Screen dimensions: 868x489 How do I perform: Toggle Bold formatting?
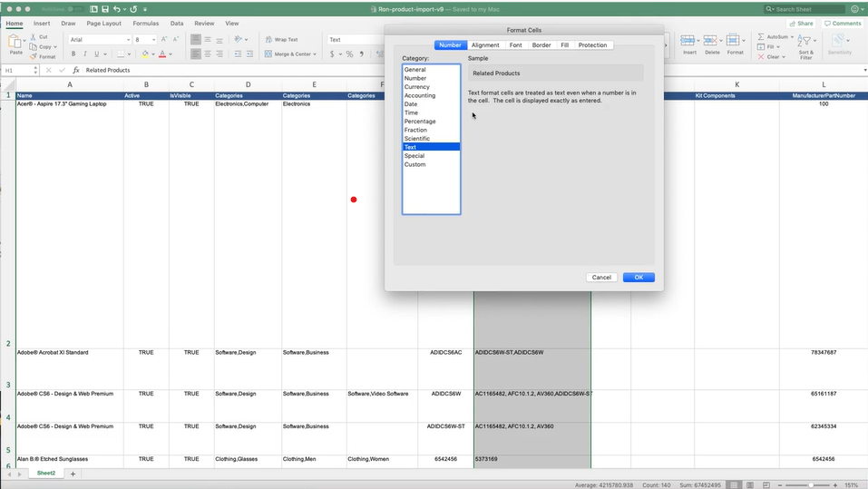73,54
